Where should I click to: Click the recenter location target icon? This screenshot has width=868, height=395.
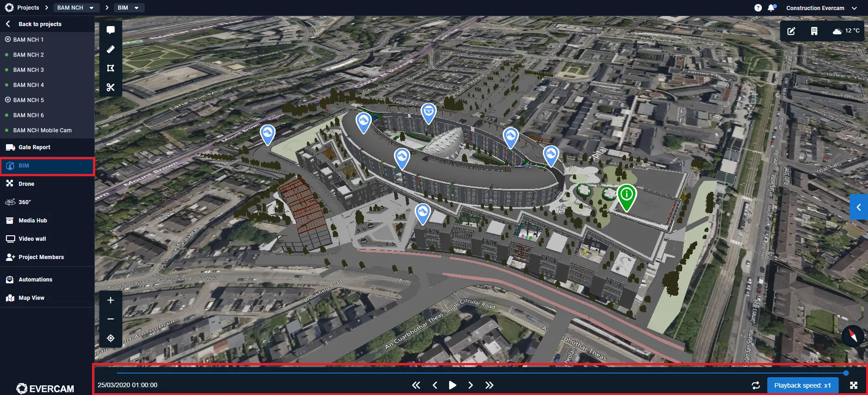pyautogui.click(x=110, y=338)
